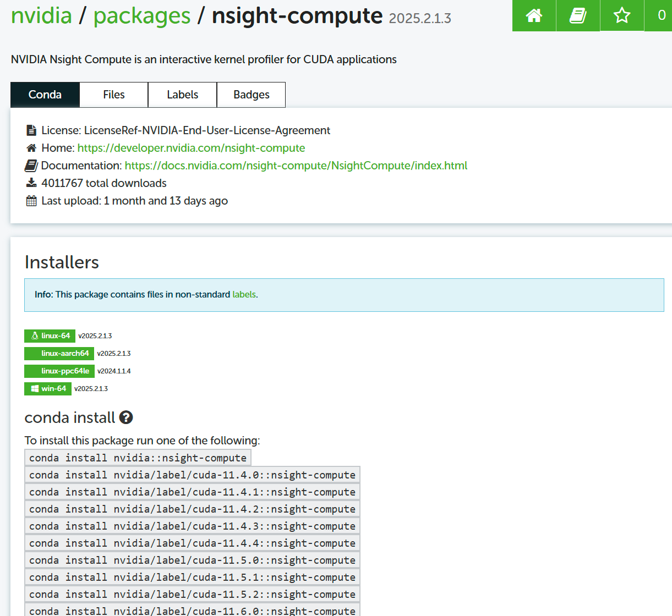The image size is (672, 616).
Task: Click the Last upload date text
Action: [135, 201]
